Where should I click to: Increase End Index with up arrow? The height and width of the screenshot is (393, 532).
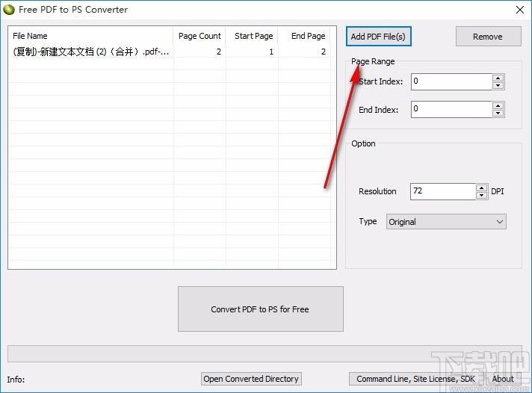click(498, 105)
